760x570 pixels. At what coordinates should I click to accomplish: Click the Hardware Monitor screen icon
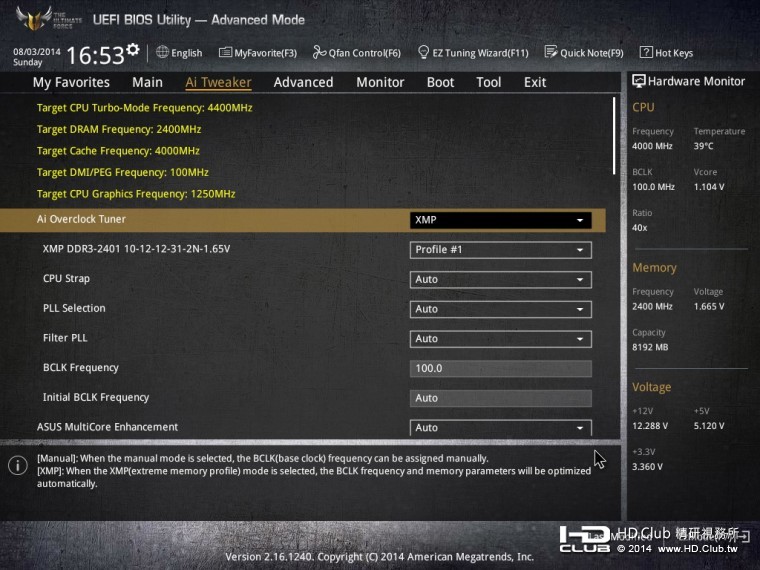coord(638,81)
